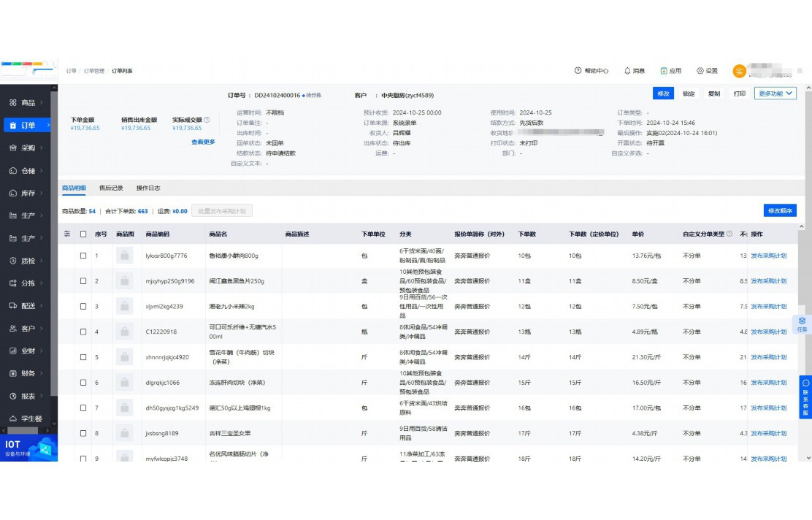This screenshot has height=520, width=812.
Task: Check the checkbox for row 4
Action: (83, 332)
